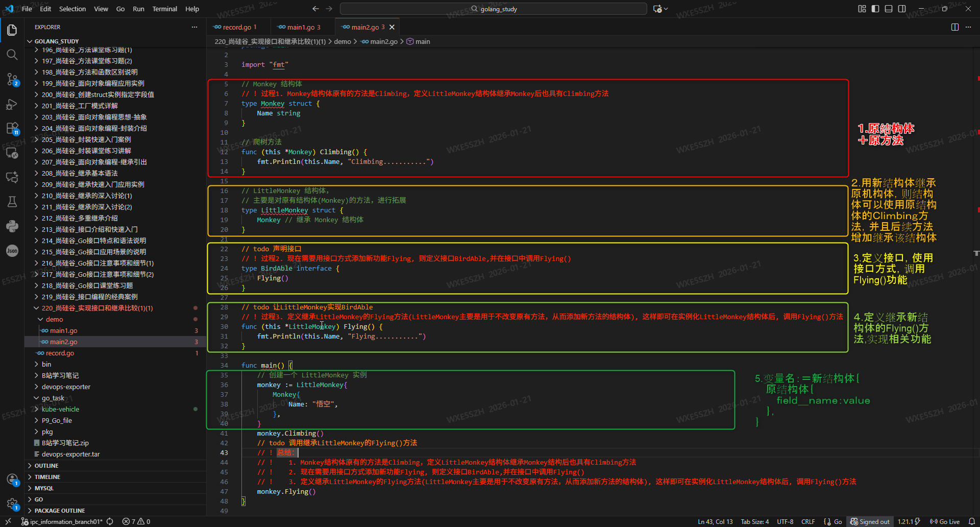Open the Copilot dropdown arrow

(666, 9)
